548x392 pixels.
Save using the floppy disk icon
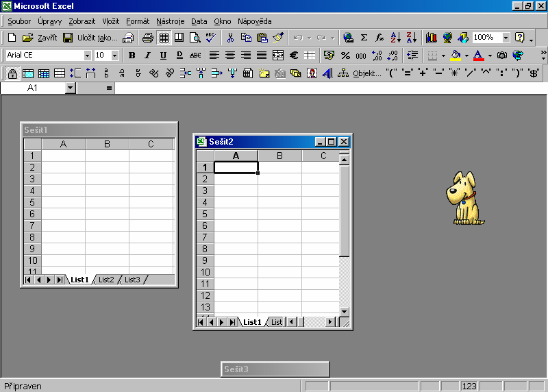click(x=68, y=38)
